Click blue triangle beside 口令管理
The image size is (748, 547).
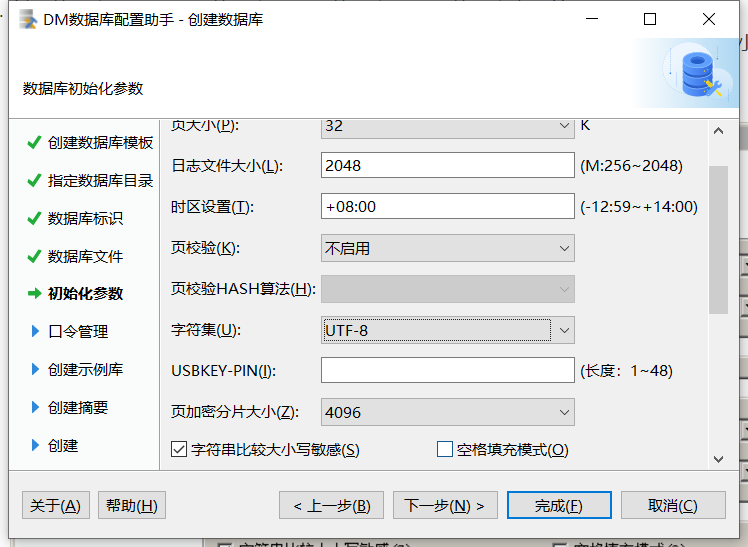point(36,331)
